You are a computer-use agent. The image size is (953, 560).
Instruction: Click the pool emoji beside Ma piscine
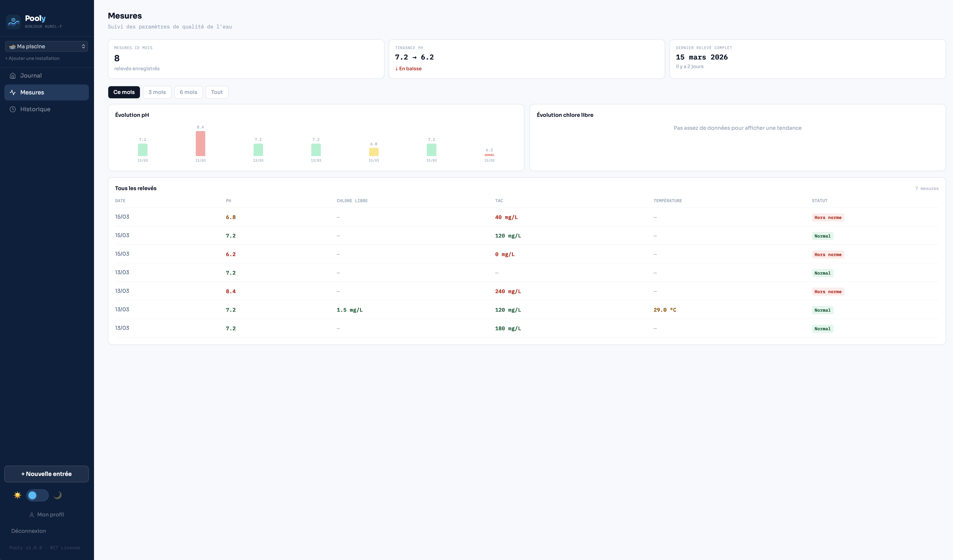coord(13,47)
